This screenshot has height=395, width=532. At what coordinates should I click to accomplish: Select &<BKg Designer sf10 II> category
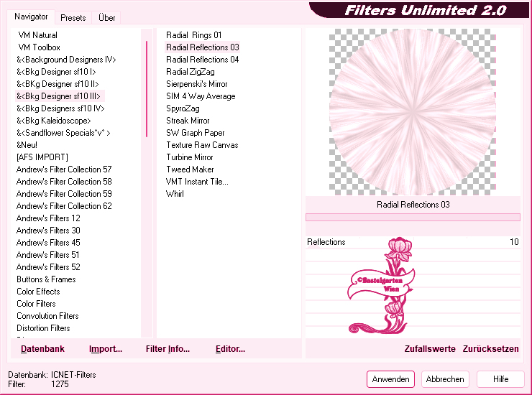(58, 84)
